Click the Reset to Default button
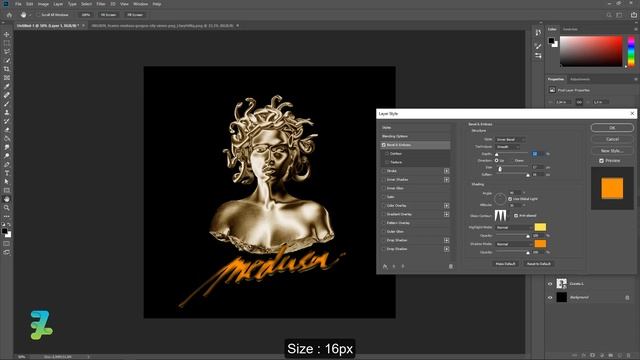 [x=538, y=264]
